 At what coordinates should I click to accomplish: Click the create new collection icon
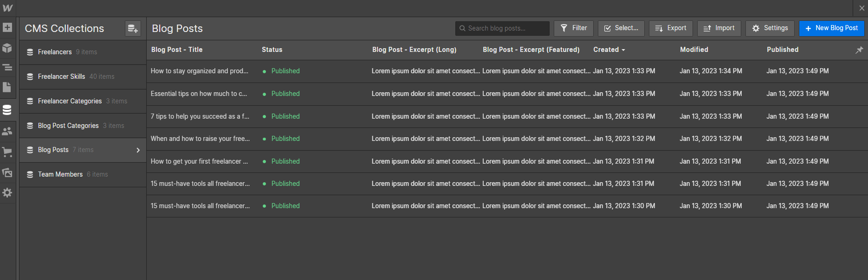133,29
